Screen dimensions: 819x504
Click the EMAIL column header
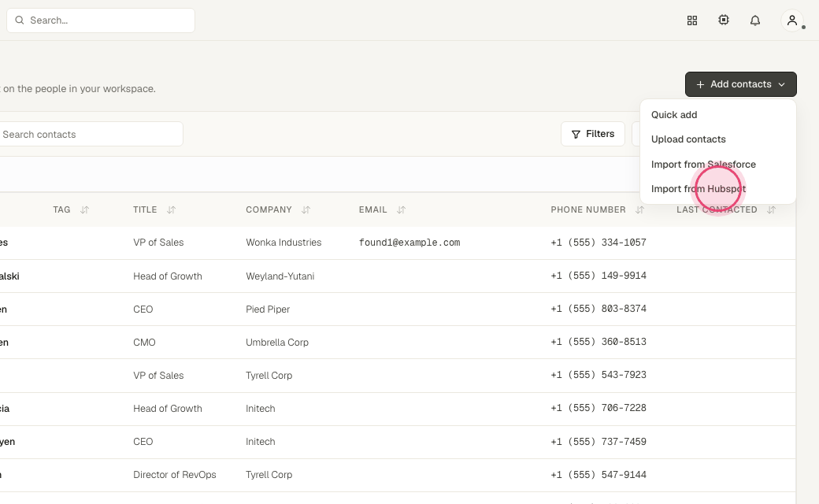pos(372,209)
